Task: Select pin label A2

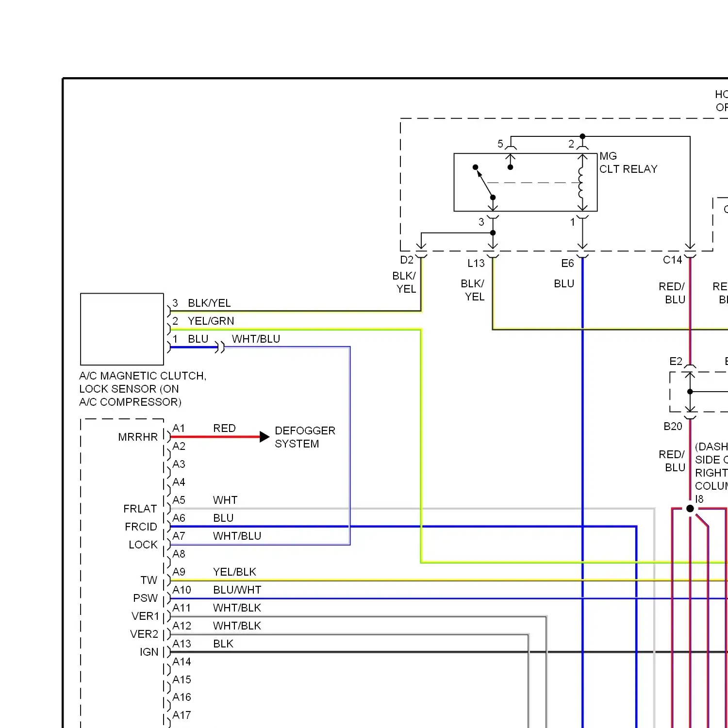Action: point(179,446)
